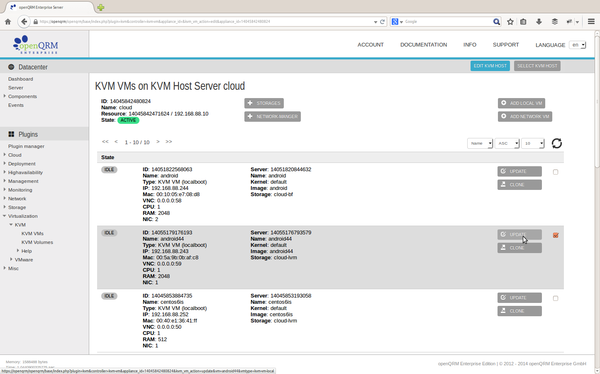The width and height of the screenshot is (600, 374).
Task: Click ADD NETWORK VM button
Action: (x=525, y=116)
